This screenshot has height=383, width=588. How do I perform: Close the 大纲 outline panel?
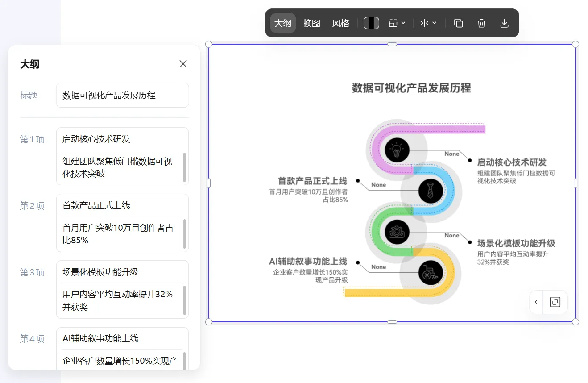tap(183, 64)
